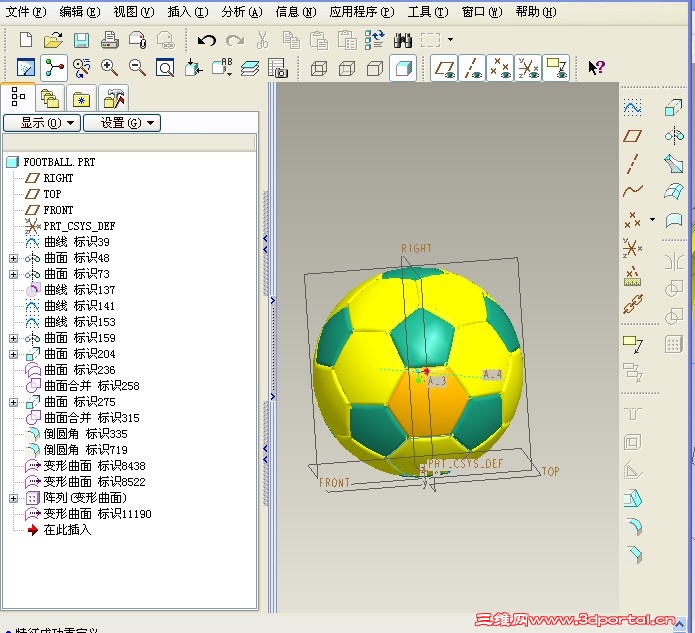Expand the 曲面 标识73 tree node
The width and height of the screenshot is (695, 633).
tap(13, 274)
